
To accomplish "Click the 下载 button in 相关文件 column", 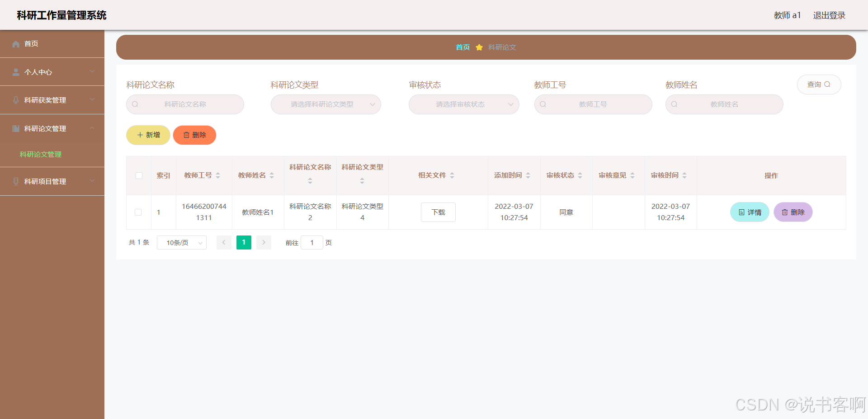I will (438, 212).
